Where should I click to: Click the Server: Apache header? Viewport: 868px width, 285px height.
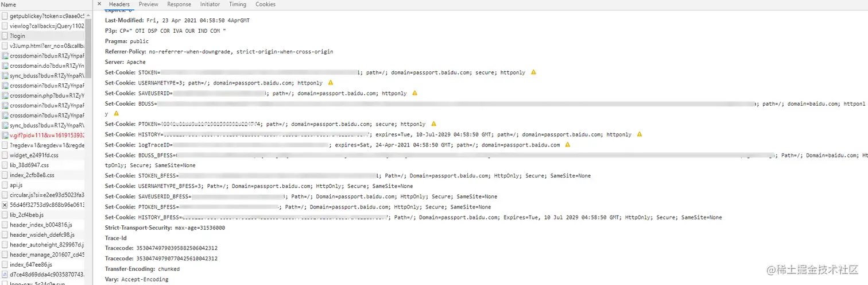point(125,62)
